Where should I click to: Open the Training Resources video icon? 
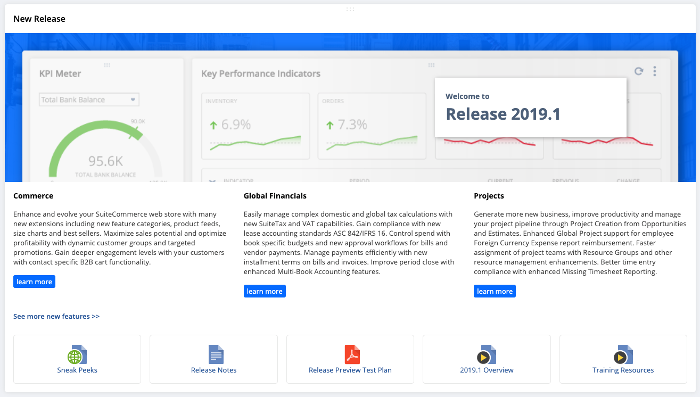[623, 355]
